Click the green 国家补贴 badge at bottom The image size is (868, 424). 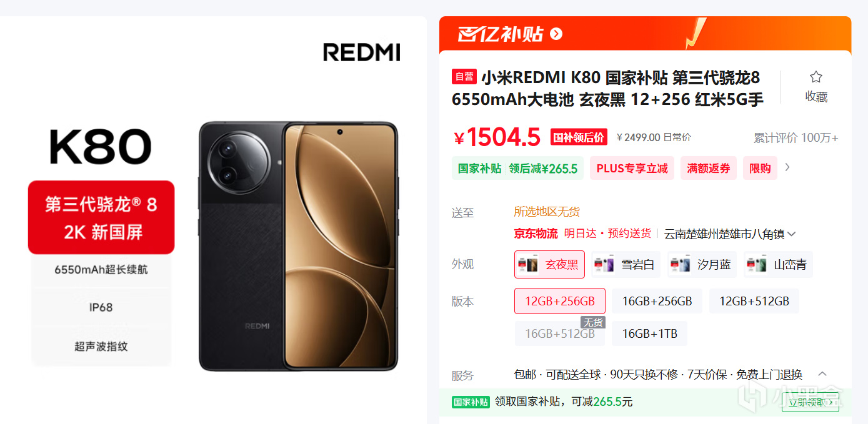tap(470, 402)
